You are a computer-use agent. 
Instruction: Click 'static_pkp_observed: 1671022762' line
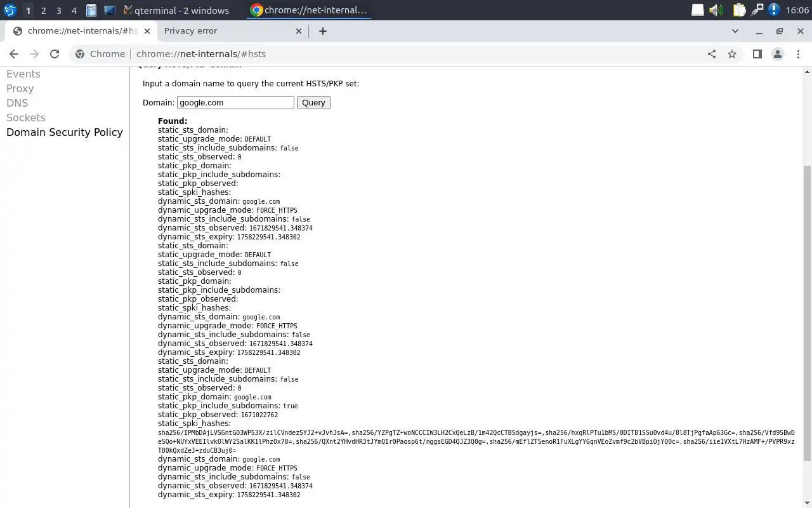coord(218,415)
